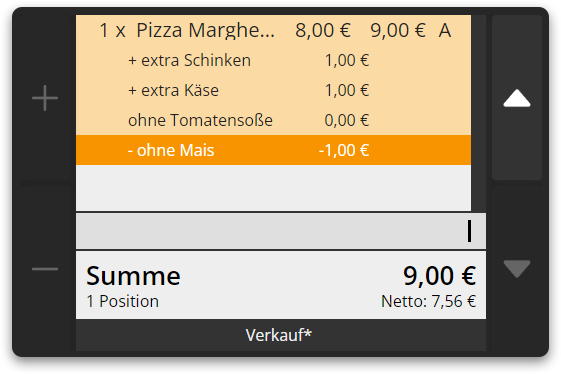
Task: Click the Verkauf* mode bar
Action: [x=281, y=335]
